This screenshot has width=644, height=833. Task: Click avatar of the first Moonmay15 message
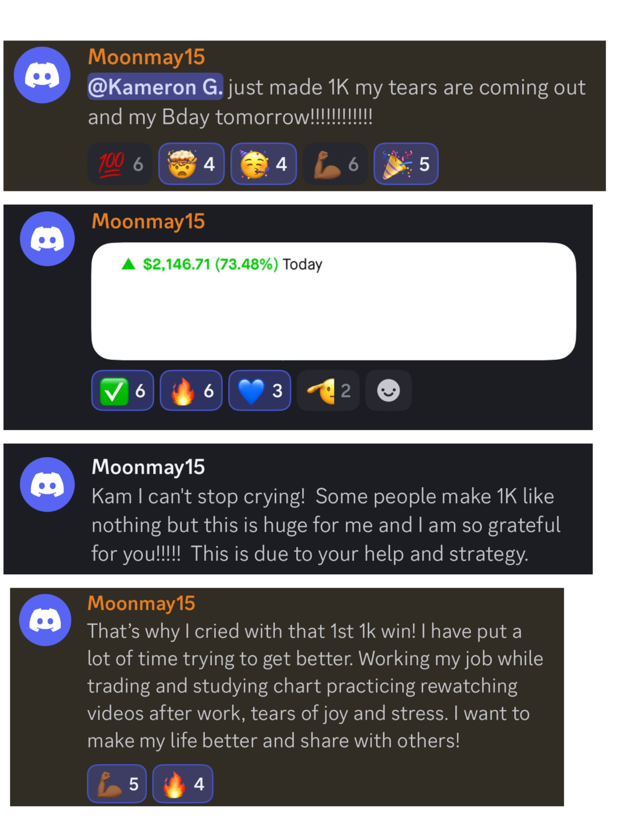click(x=42, y=75)
